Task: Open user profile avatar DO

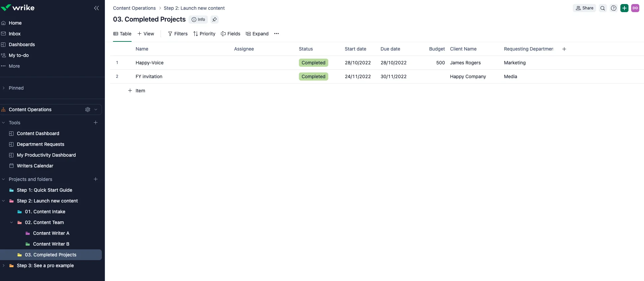Action: (635, 8)
